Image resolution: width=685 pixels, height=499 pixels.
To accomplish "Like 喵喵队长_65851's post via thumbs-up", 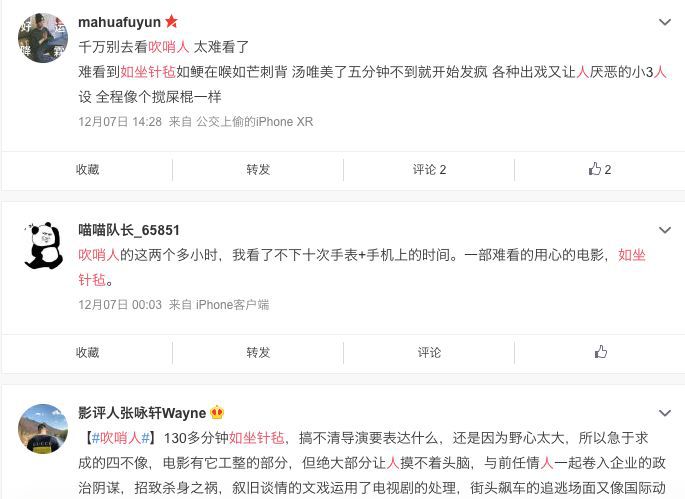I will (x=601, y=352).
